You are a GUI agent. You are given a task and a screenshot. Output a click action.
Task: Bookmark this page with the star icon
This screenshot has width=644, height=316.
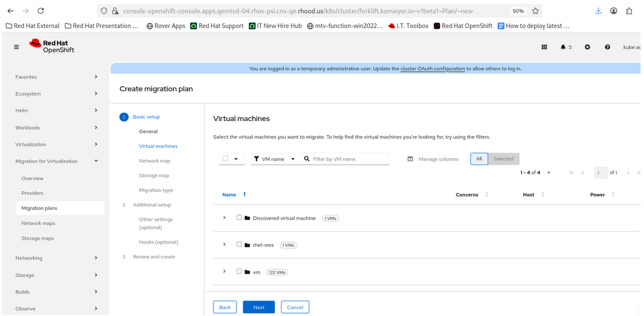(535, 11)
